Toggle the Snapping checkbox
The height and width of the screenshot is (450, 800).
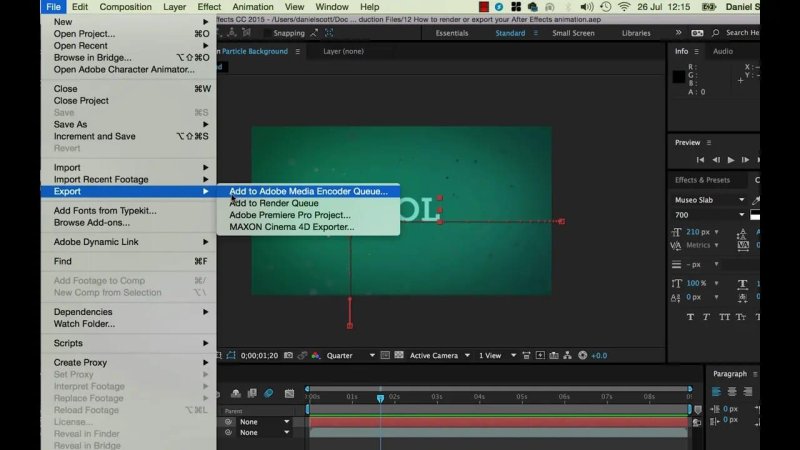[x=267, y=33]
